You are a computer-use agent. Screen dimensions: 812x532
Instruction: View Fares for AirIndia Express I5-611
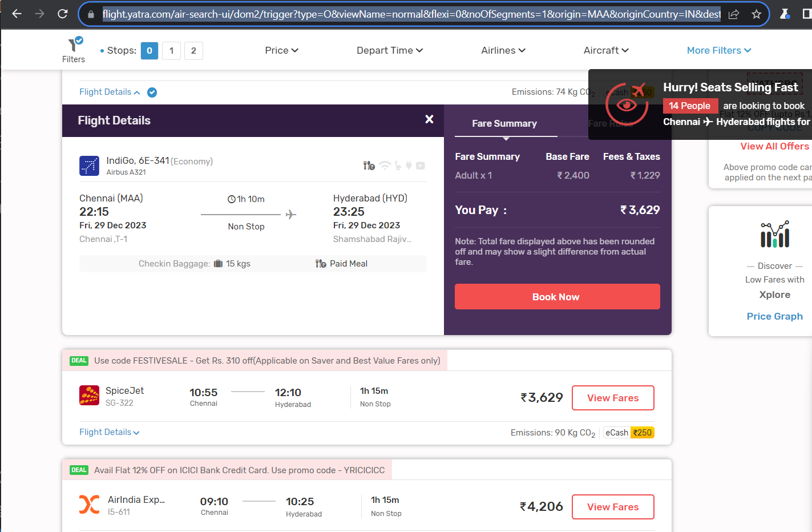613,507
